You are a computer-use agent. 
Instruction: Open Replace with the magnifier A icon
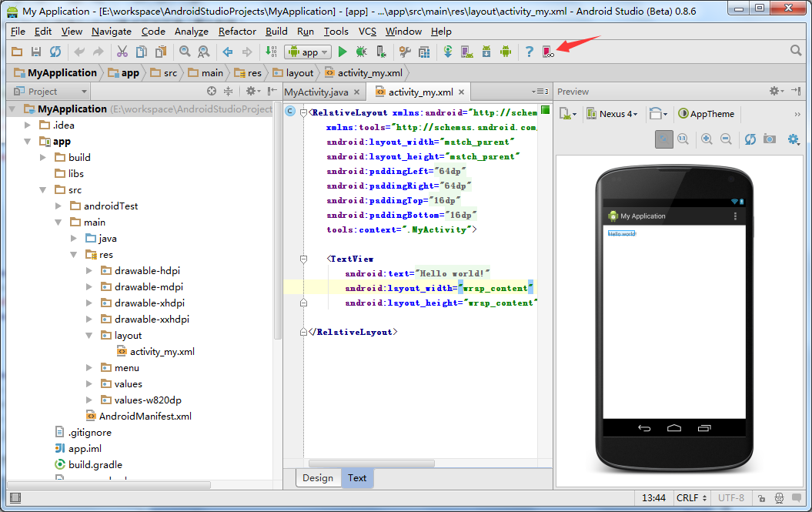point(203,52)
